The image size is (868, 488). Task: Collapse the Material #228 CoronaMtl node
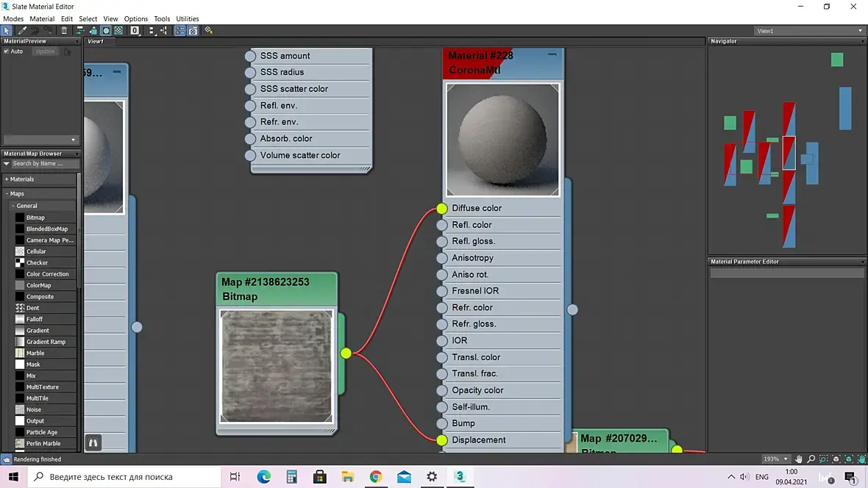552,54
